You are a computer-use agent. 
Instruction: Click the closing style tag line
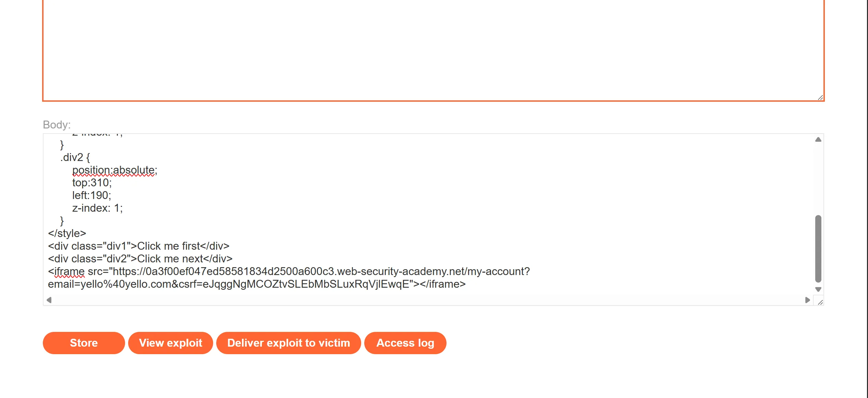click(67, 233)
